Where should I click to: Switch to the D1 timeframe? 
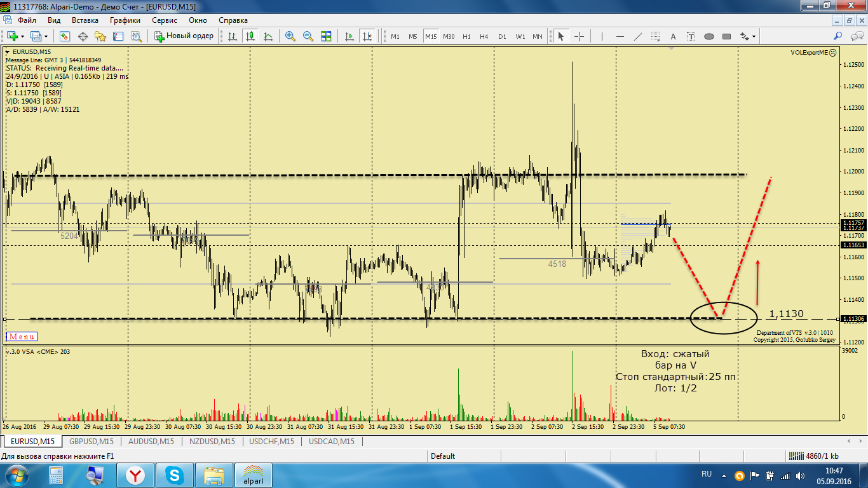[502, 36]
